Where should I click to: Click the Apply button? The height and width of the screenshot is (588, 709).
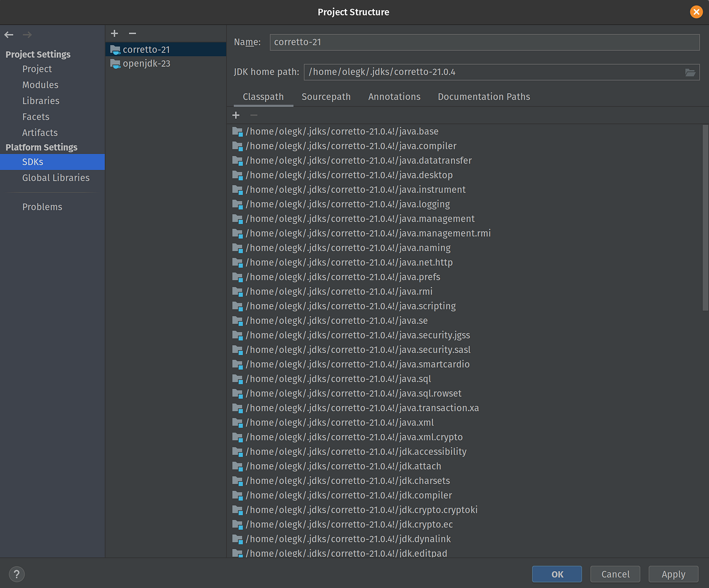click(674, 574)
